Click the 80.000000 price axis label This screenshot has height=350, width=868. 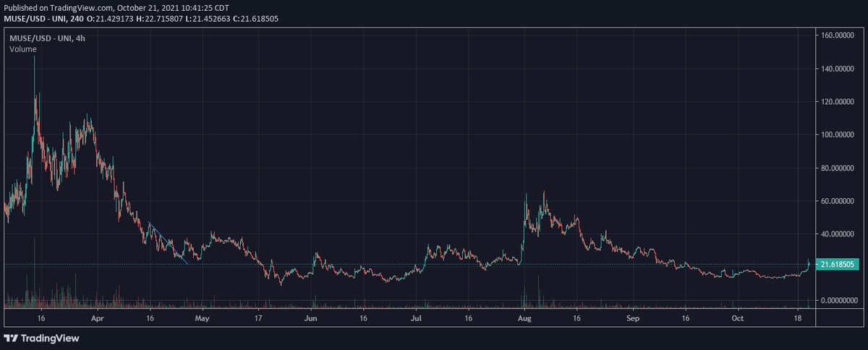(x=839, y=168)
